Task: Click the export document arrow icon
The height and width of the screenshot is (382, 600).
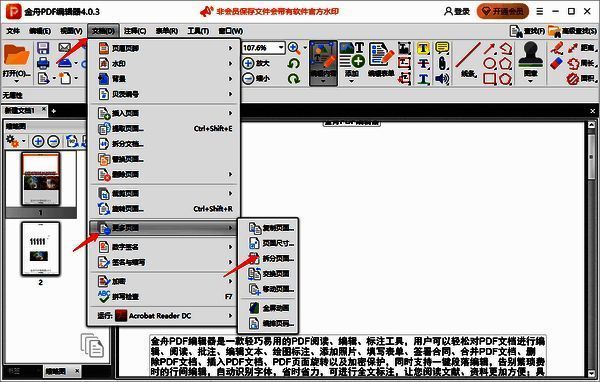Action: click(44, 78)
